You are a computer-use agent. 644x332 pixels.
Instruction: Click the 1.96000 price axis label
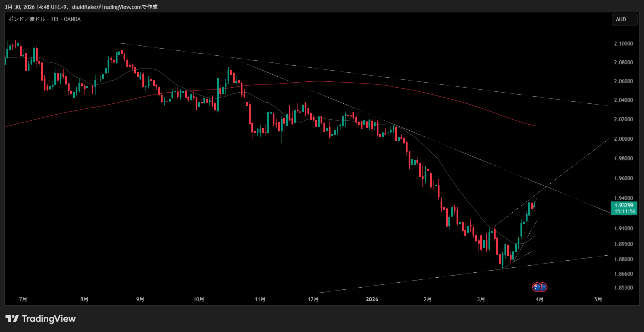623,178
